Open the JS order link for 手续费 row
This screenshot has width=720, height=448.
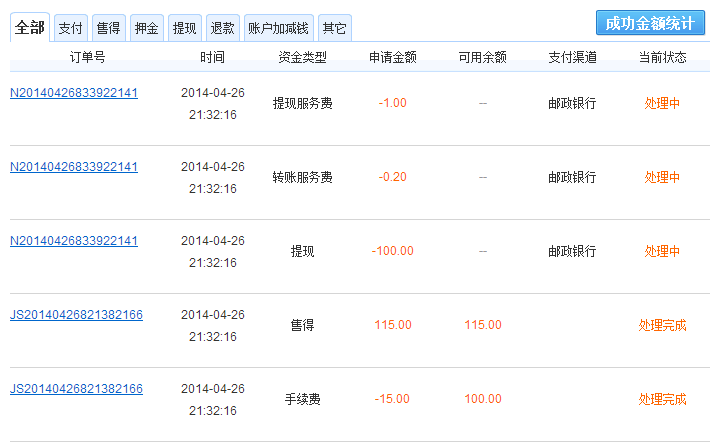tap(76, 389)
